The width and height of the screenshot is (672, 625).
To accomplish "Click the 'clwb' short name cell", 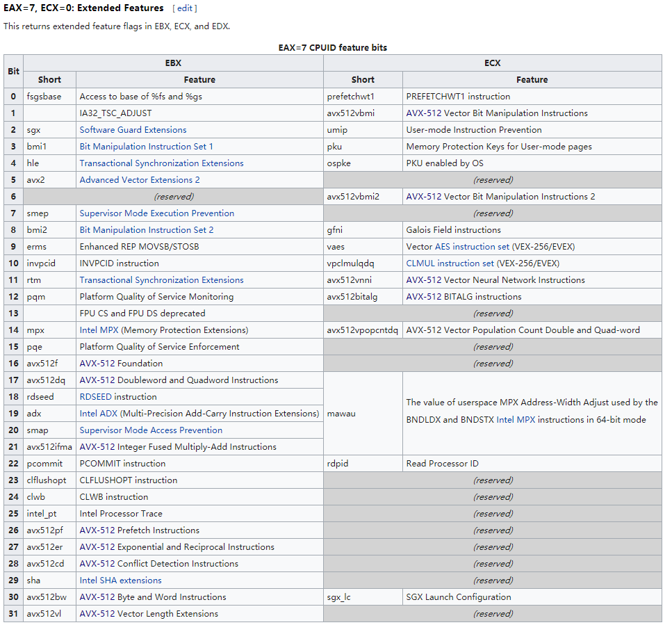I will coord(50,497).
